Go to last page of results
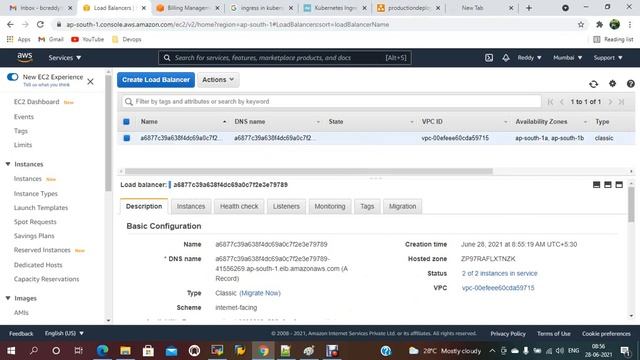The height and width of the screenshot is (360, 640). tap(621, 102)
